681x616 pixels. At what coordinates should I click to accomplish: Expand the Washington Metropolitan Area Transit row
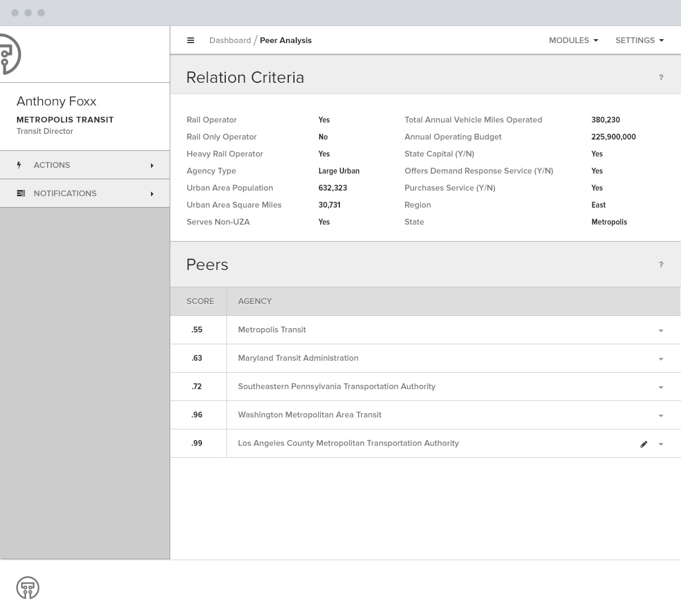[661, 416]
